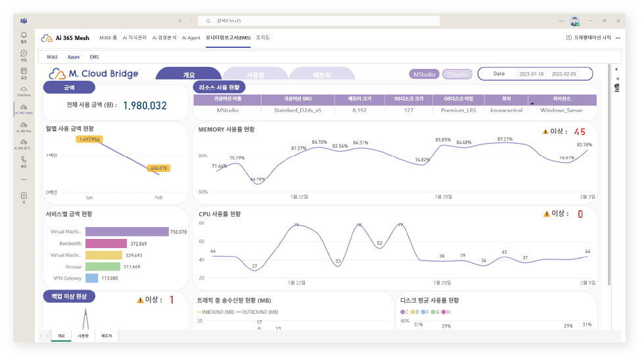Screen dimensions: 644x361
Task: Click the disk C legend dot
Action: click(x=402, y=312)
